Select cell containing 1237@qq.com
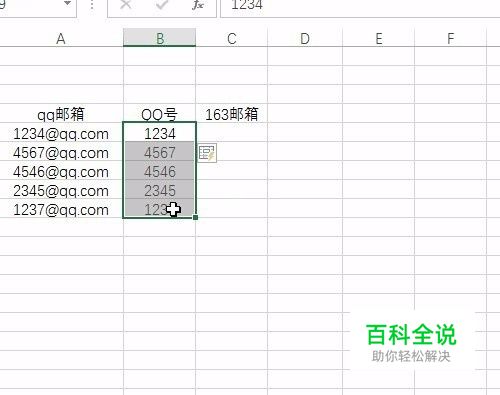 61,209
